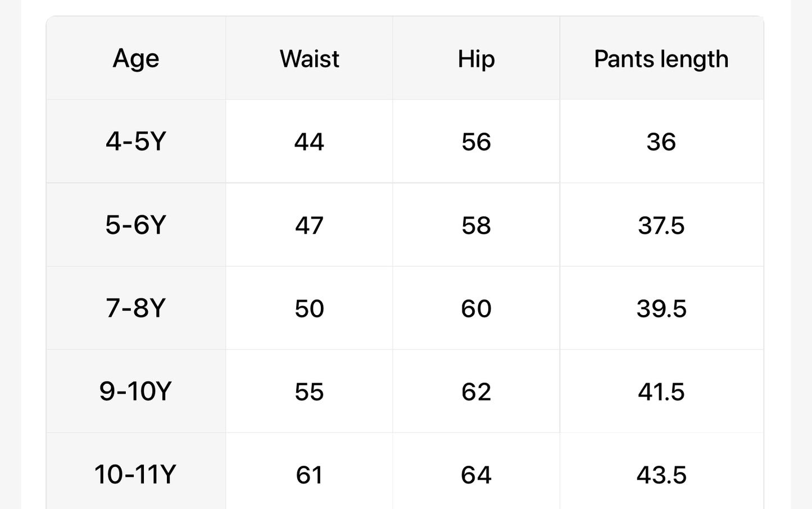Select the 10-11Y age row label
The width and height of the screenshot is (812, 509).
pos(135,474)
